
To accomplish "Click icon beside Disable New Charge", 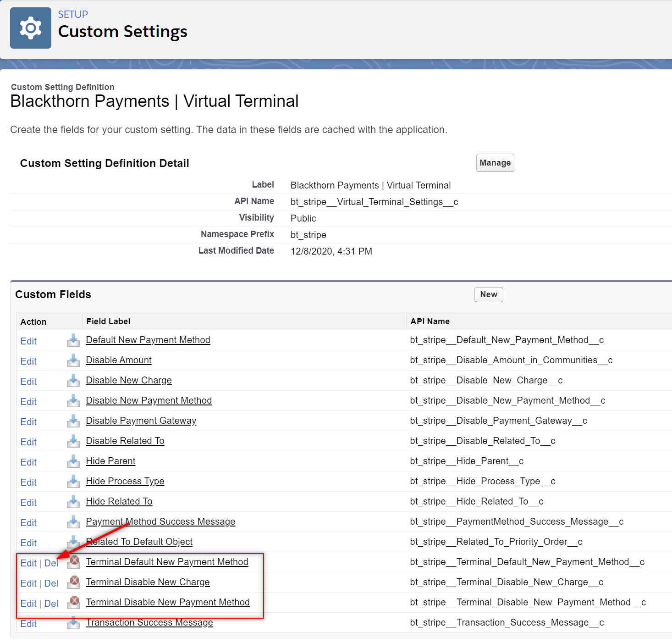I will click(x=73, y=381).
